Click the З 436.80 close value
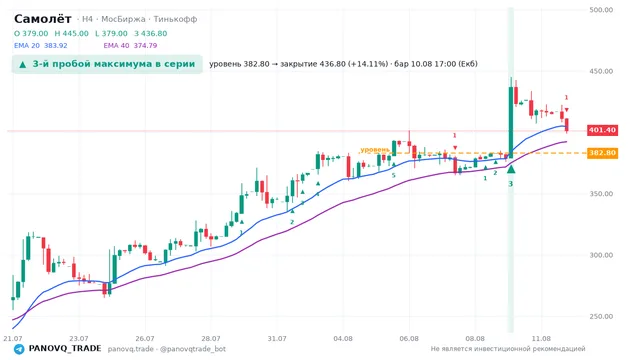The image size is (640, 360). coord(151,33)
